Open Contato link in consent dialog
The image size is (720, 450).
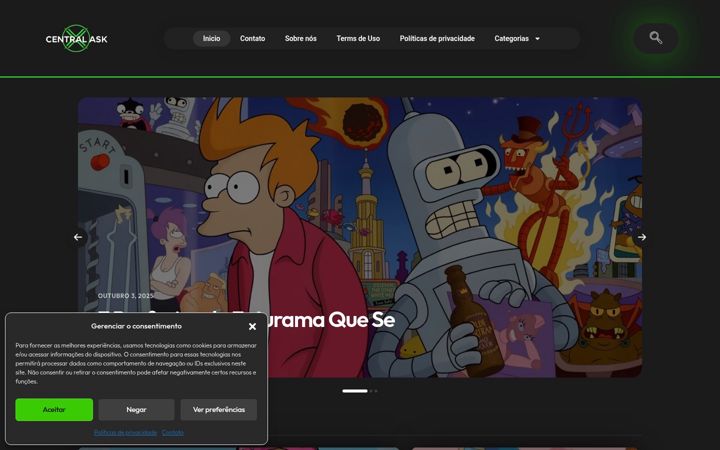[x=173, y=433]
